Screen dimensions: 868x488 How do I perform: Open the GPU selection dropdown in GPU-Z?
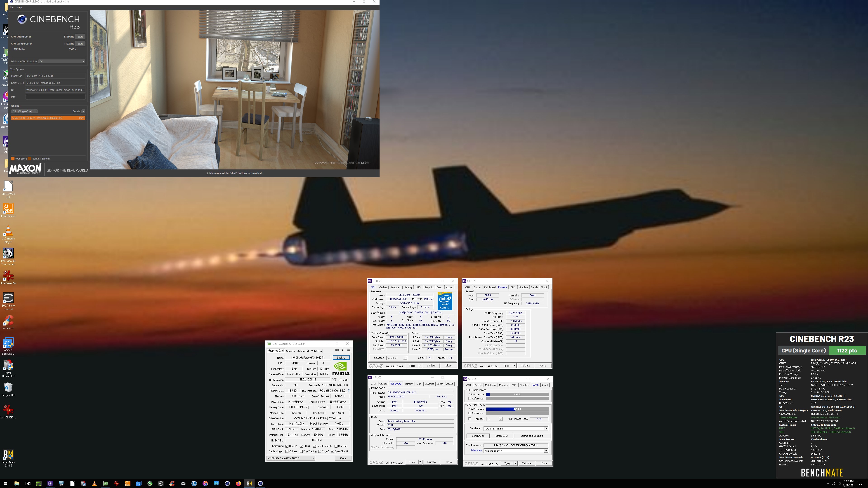point(291,458)
